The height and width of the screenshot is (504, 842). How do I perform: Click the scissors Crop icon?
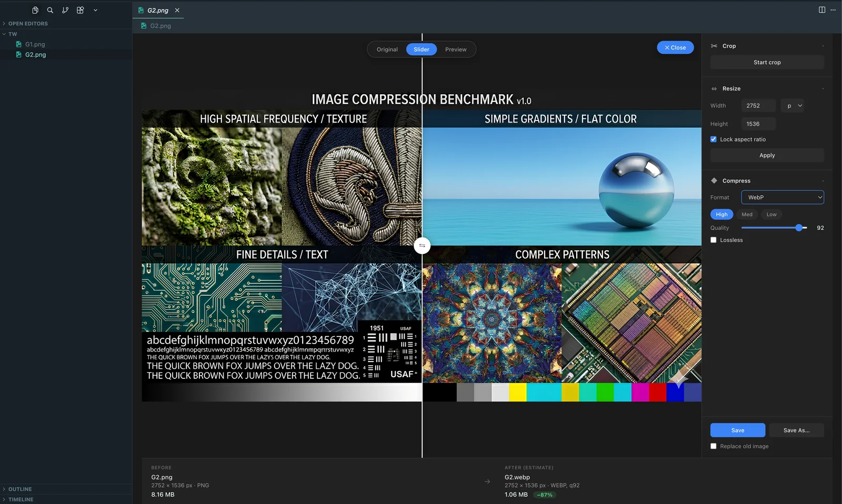coord(714,46)
